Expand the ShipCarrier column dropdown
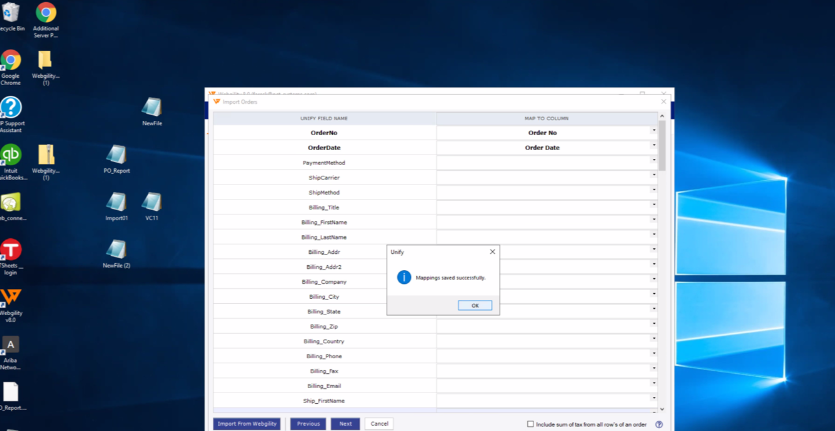The image size is (835, 431). tap(654, 175)
